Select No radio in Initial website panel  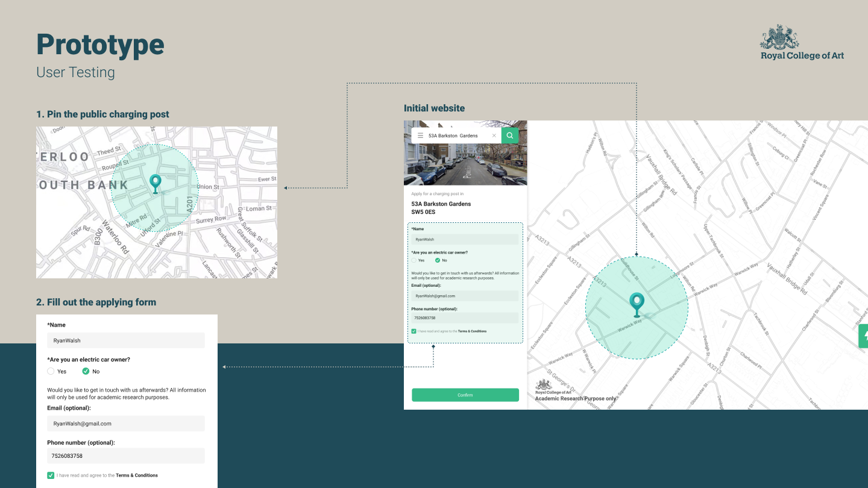point(438,260)
